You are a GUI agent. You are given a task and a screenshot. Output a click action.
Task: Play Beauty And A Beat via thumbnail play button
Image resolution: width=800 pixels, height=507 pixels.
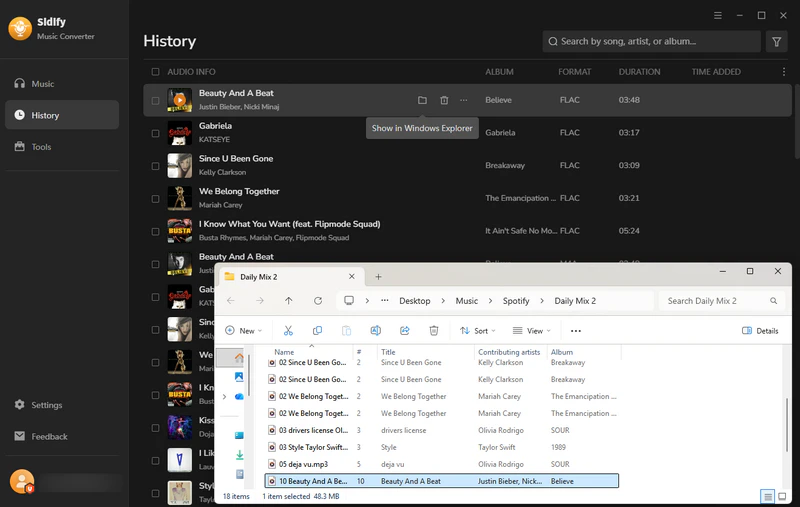pos(180,100)
